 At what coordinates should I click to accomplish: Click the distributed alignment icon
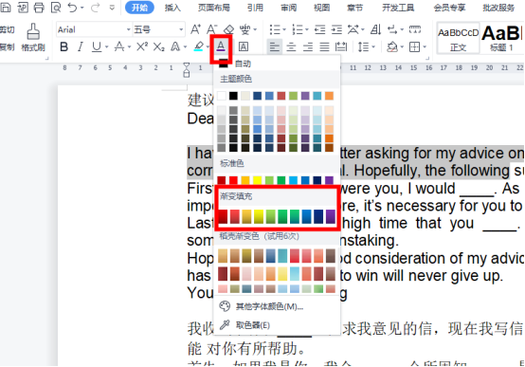point(341,47)
